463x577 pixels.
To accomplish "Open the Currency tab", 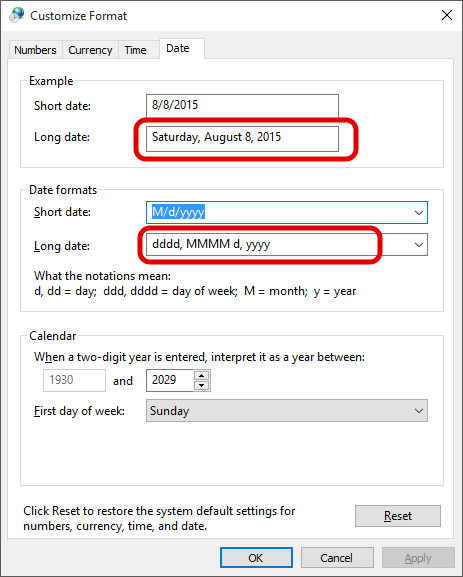I will coord(90,50).
